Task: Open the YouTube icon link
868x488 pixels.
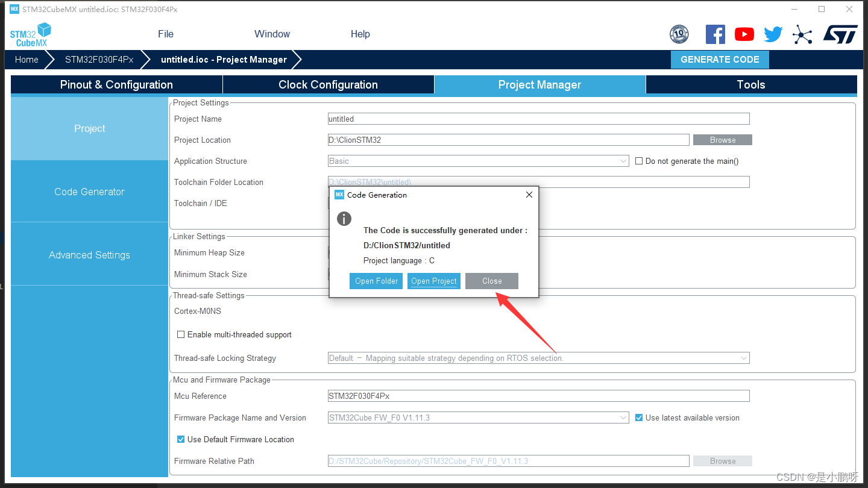Action: (x=744, y=34)
